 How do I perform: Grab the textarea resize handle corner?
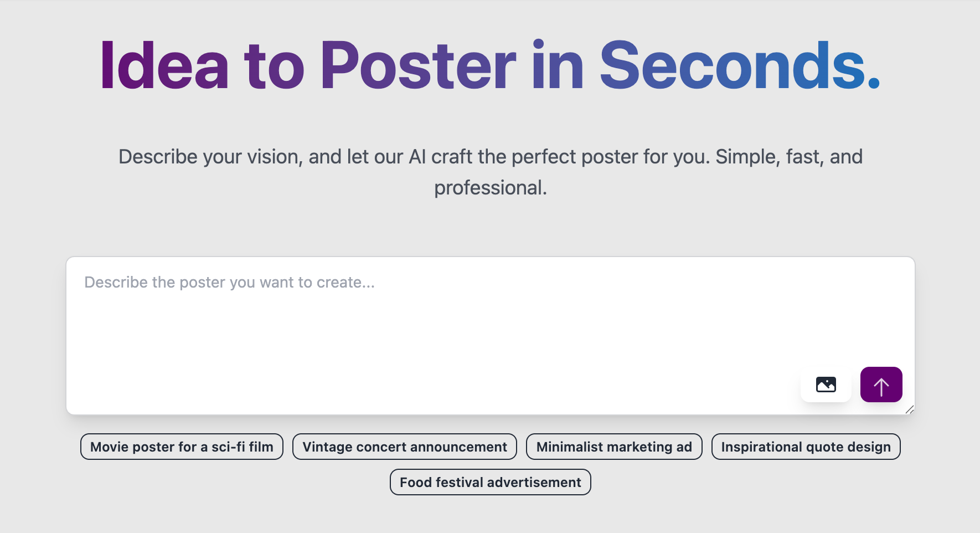click(909, 409)
